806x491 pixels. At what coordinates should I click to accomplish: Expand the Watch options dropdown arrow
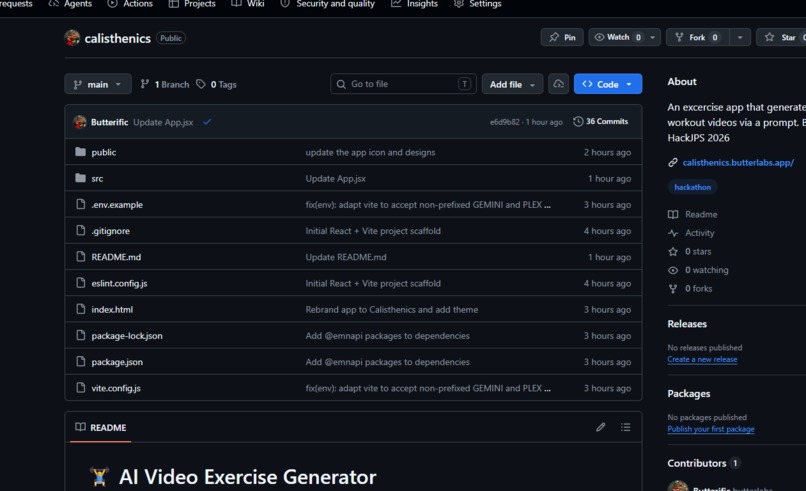pyautogui.click(x=653, y=37)
